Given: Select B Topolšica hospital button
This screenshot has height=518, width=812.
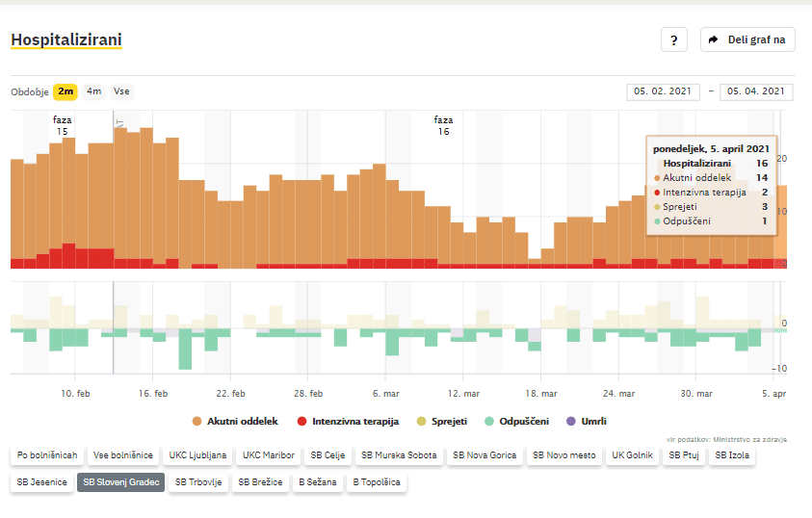Looking at the screenshot, I should point(376,482).
